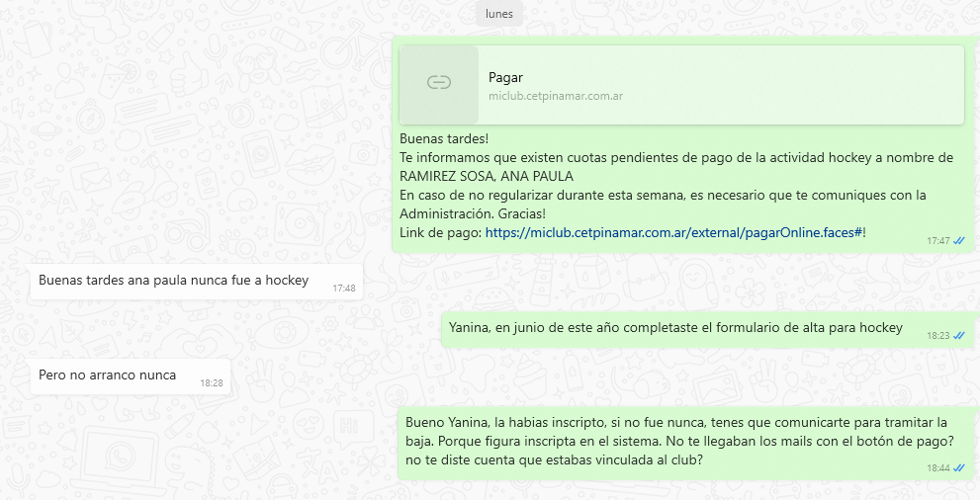Click the 17:48 timestamp on the received message
980x500 pixels.
[343, 289]
